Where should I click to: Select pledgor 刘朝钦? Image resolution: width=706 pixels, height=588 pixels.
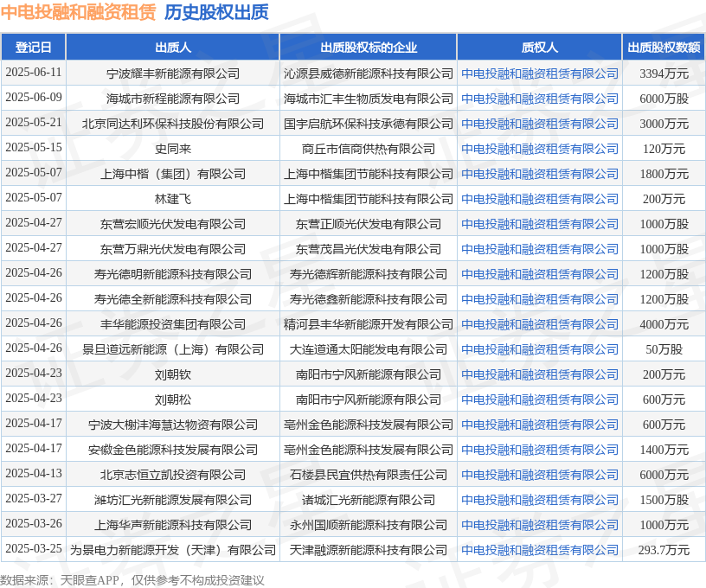[173, 374]
